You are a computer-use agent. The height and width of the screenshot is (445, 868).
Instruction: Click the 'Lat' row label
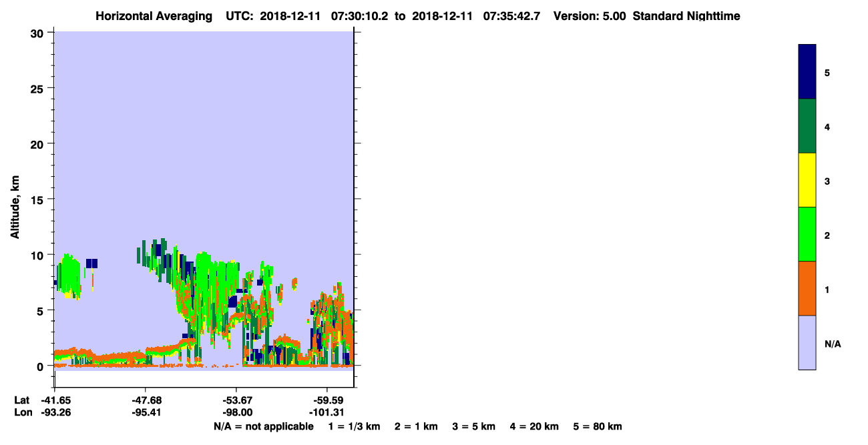(x=22, y=400)
